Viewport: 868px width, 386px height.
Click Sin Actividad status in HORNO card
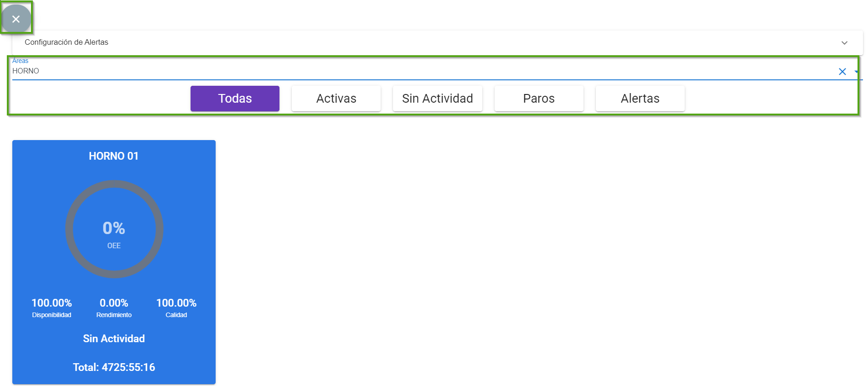114,339
